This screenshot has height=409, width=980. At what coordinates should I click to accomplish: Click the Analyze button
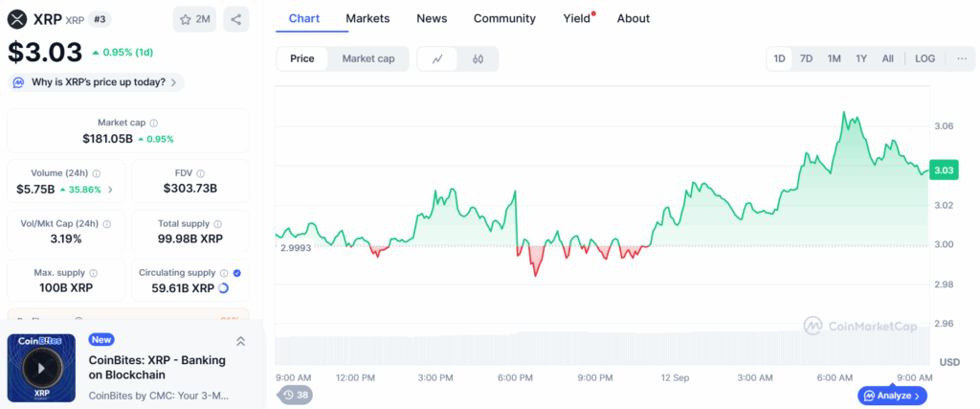[x=892, y=395]
